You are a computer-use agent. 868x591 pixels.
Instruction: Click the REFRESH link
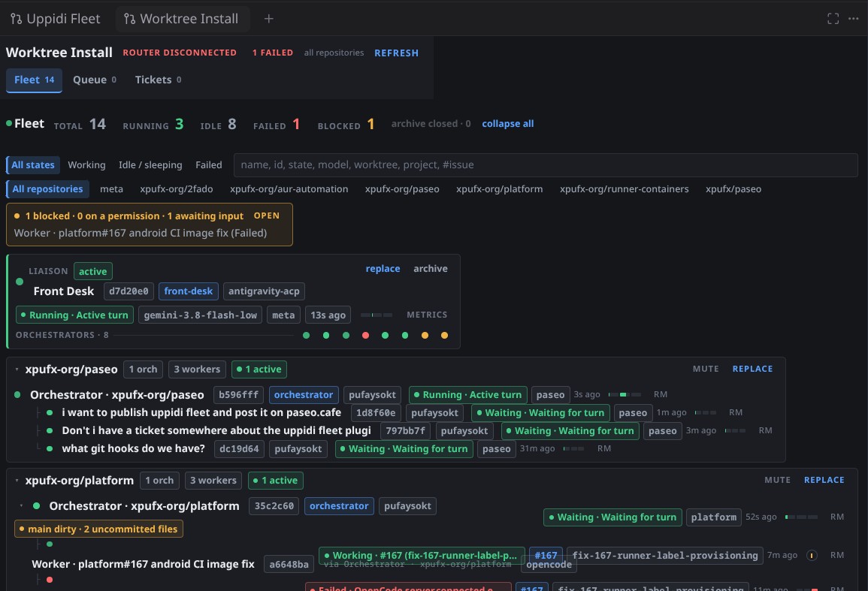tap(396, 53)
